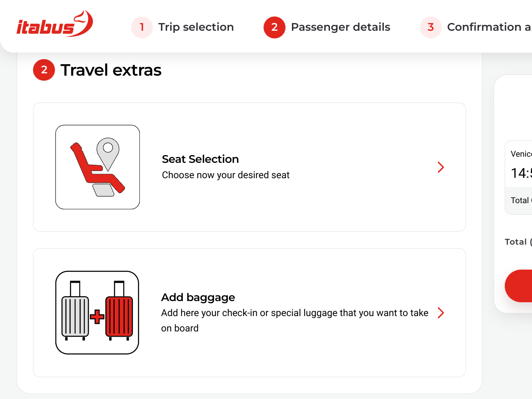Click the step 3 circle badge
Viewport: 532px width, 399px height.
click(x=431, y=27)
